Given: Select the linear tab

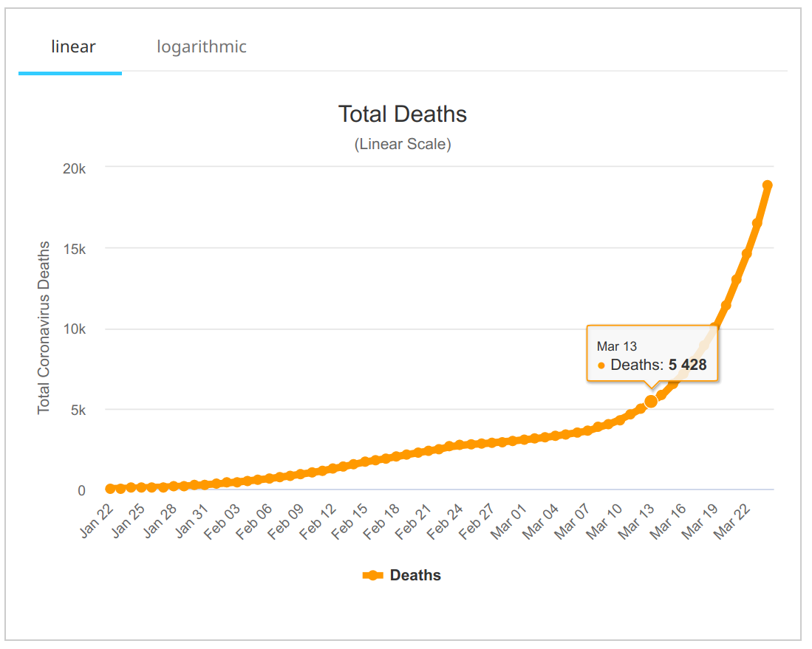Looking at the screenshot, I should pos(73,47).
